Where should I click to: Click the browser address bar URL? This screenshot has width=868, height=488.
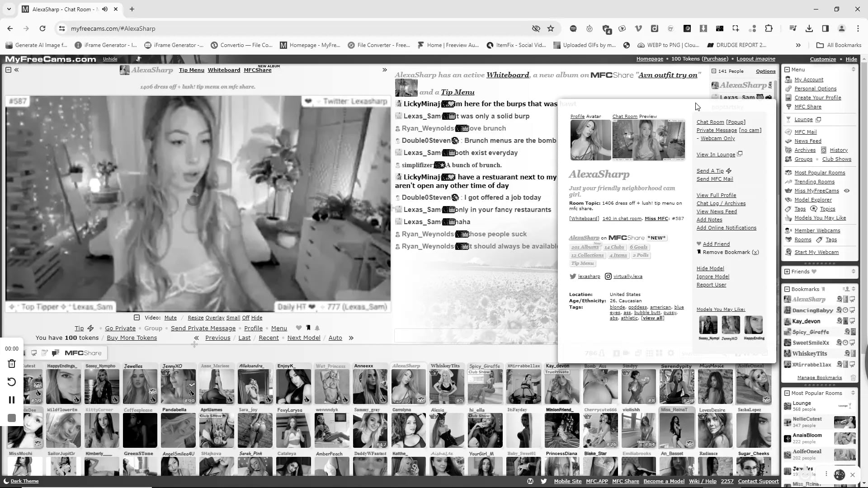coord(113,28)
